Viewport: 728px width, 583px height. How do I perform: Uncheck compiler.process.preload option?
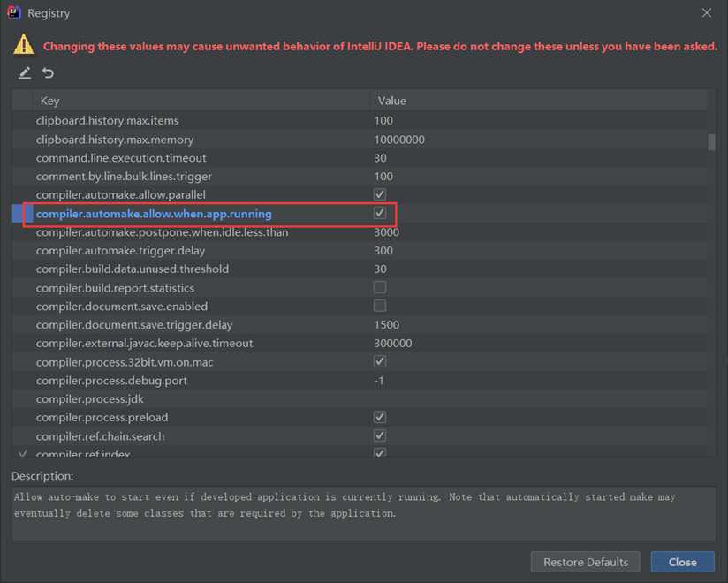click(x=380, y=417)
